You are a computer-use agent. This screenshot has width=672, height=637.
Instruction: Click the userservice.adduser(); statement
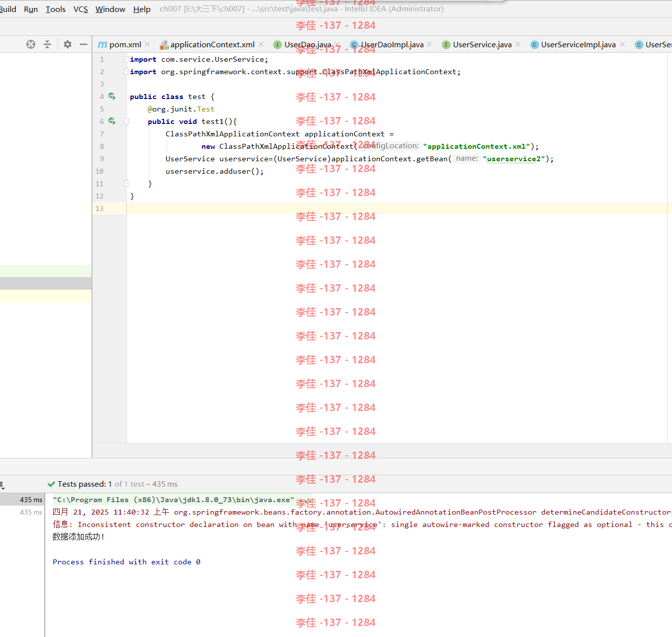(x=215, y=171)
